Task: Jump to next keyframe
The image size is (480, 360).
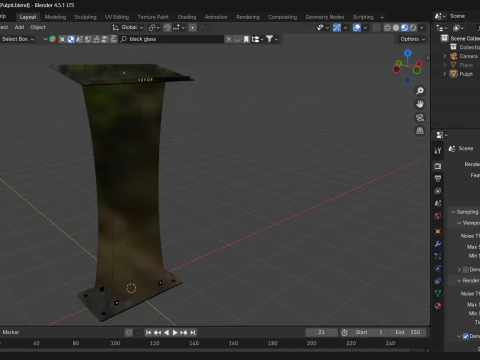Action: tap(184, 332)
